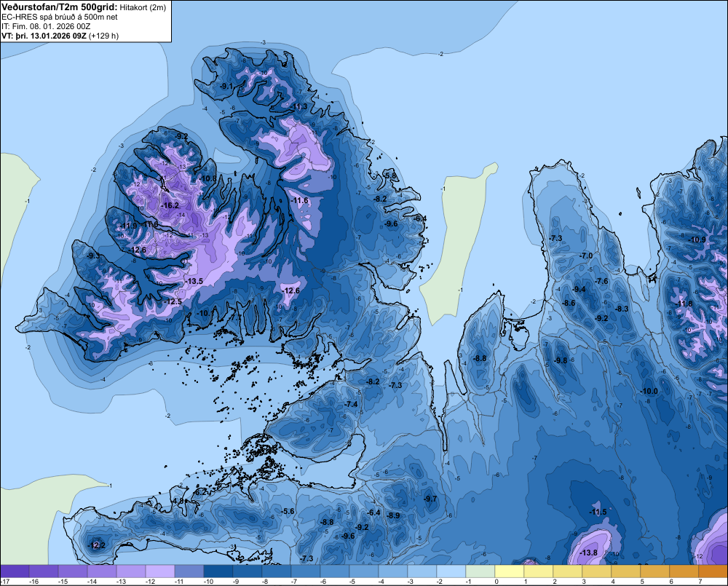Click the -13.5 temperature value
The height and width of the screenshot is (586, 728).
click(194, 281)
